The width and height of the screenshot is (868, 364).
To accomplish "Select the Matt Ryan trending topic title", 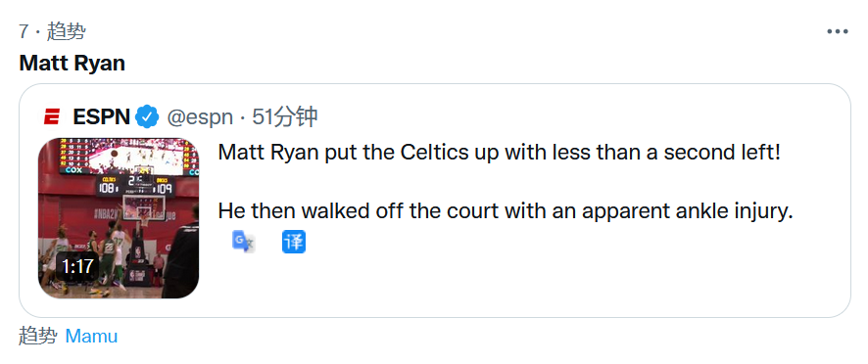I will [72, 63].
